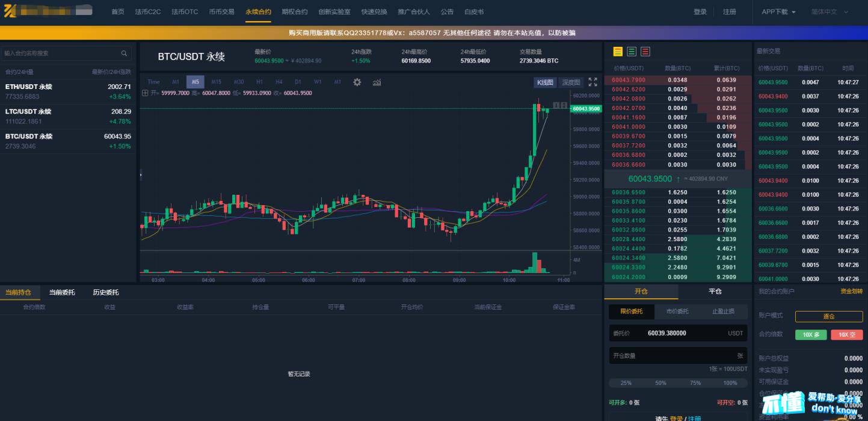Click the 注册 register link in header
The height and width of the screenshot is (421, 868).
point(730,12)
